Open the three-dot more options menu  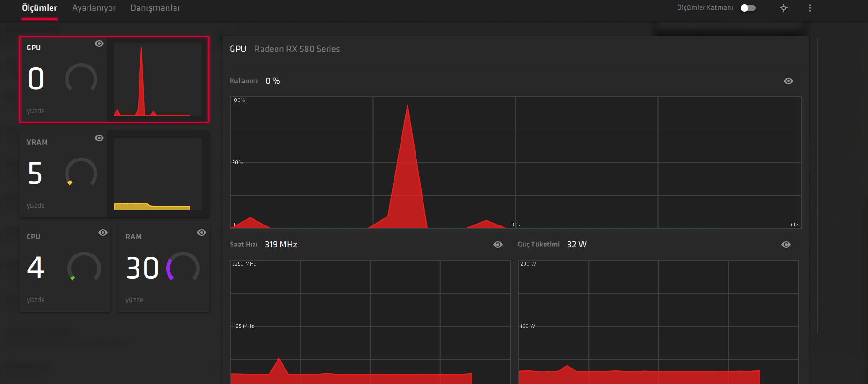[x=810, y=8]
